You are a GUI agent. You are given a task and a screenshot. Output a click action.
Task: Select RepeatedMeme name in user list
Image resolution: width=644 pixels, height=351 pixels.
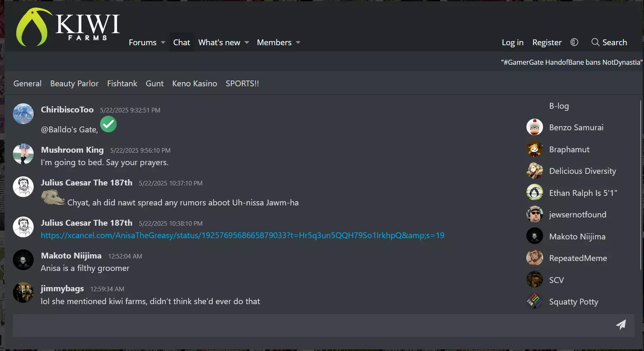[578, 258]
